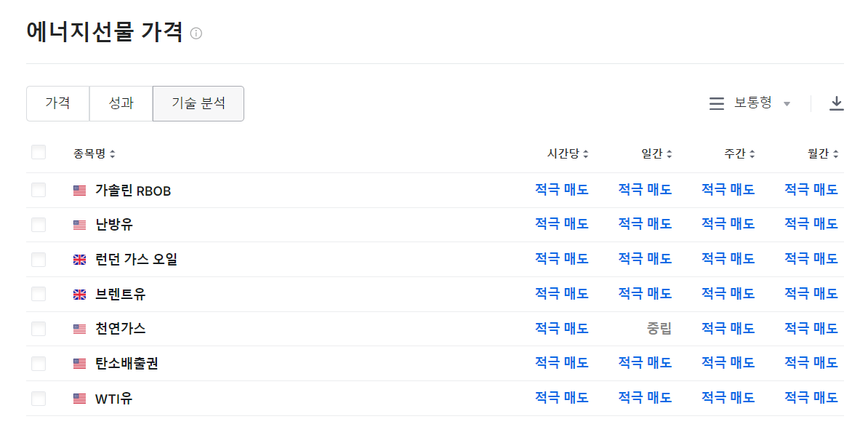Screen dimensions: 868x435
Task: Click 가솔린 RBOB 시간당 적극 매도
Action: click(562, 190)
